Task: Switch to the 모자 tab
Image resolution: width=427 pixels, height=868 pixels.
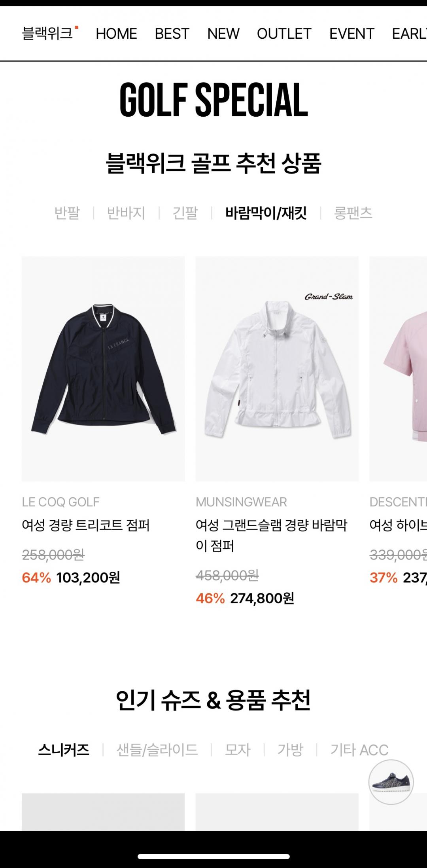Action: 238,750
